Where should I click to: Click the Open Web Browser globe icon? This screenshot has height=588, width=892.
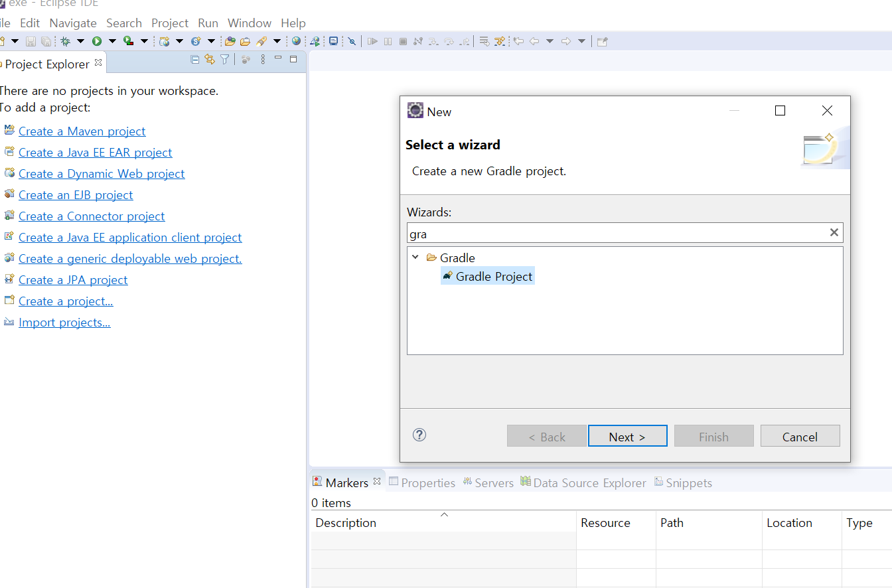pos(296,41)
